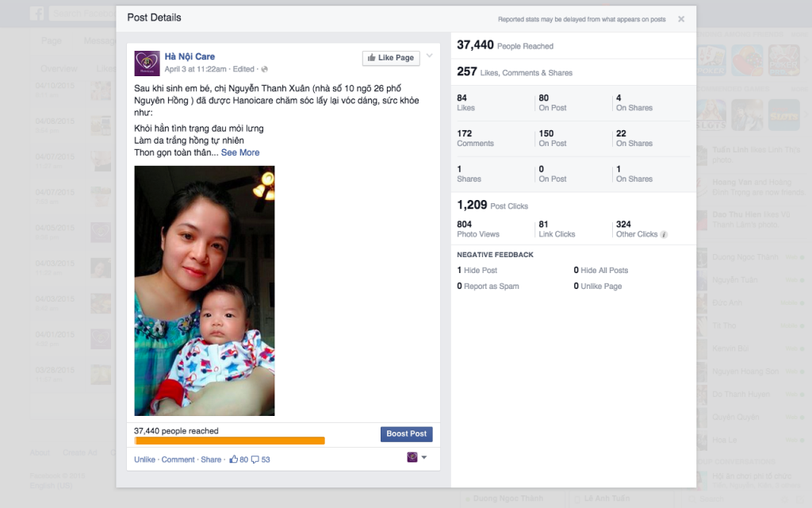This screenshot has width=812, height=508.
Task: Open the mother and baby photo
Action: [205, 291]
